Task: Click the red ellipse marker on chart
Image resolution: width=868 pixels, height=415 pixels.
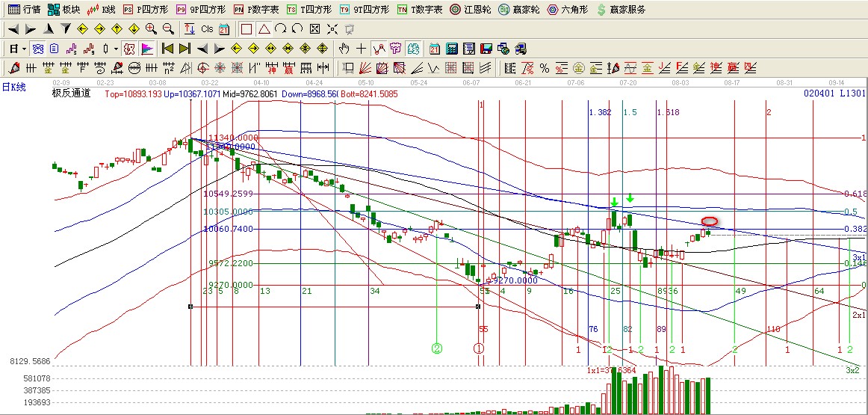Action: [x=710, y=221]
